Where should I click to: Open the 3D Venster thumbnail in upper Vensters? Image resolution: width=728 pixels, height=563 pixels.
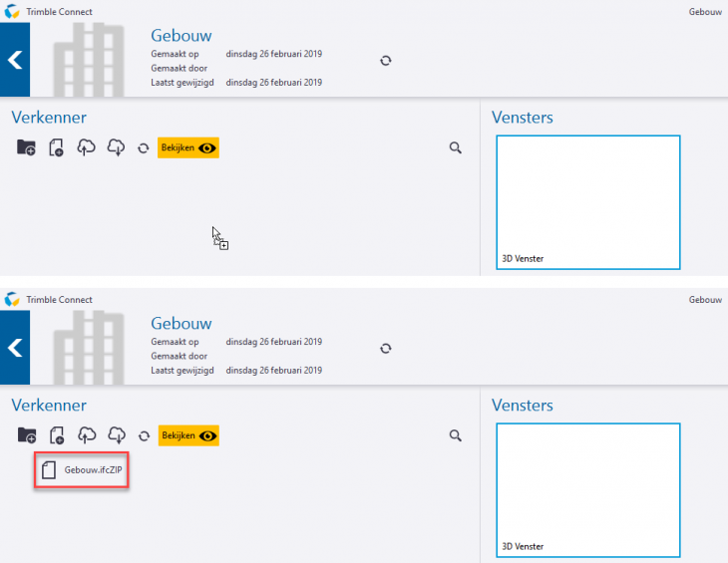pos(588,202)
